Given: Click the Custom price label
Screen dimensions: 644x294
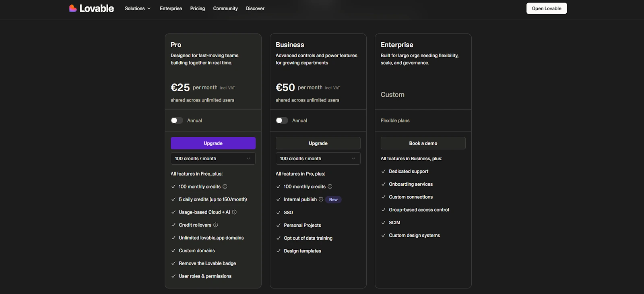Looking at the screenshot, I should click(392, 95).
